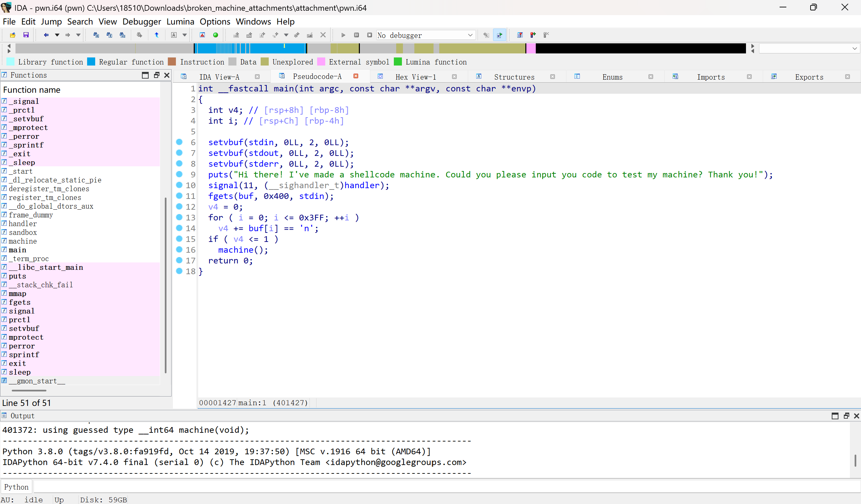Viewport: 861px width, 504px height.
Task: Open the File menu
Action: (x=9, y=22)
